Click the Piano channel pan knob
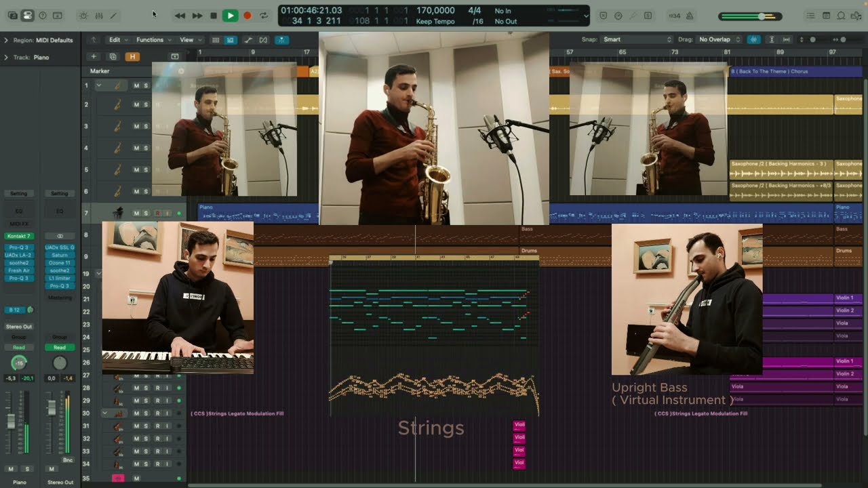Viewport: 868px width, 488px height. (x=19, y=363)
